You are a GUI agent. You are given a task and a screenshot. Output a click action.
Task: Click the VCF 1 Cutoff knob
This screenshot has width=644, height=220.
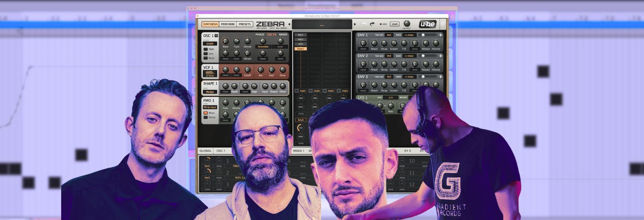[x=247, y=69]
